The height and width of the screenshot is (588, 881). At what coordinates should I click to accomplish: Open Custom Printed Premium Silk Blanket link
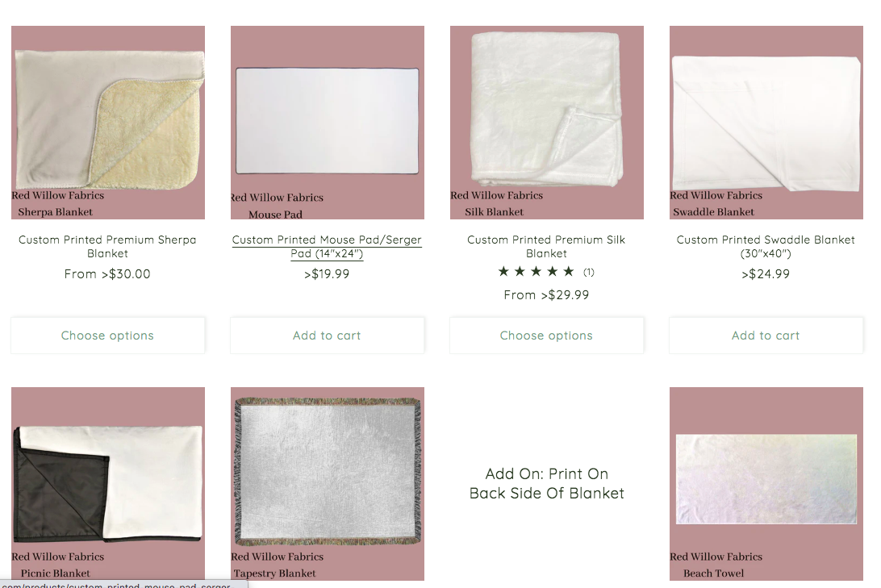click(546, 247)
